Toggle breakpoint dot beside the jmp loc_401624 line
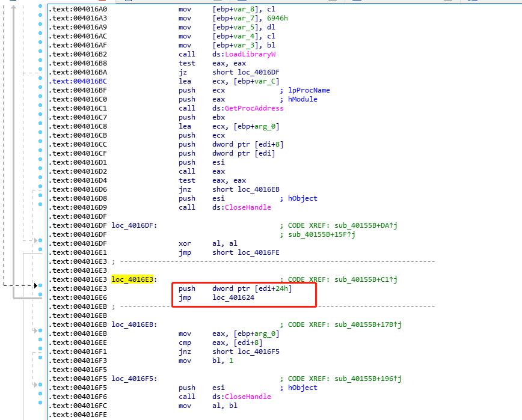522x420 pixels. pos(40,297)
